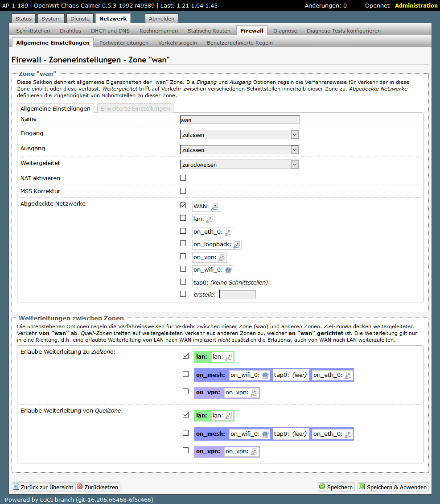Switch to the Portweiterleitungen tab
Screen dimensions: 440x504
pyautogui.click(x=124, y=43)
